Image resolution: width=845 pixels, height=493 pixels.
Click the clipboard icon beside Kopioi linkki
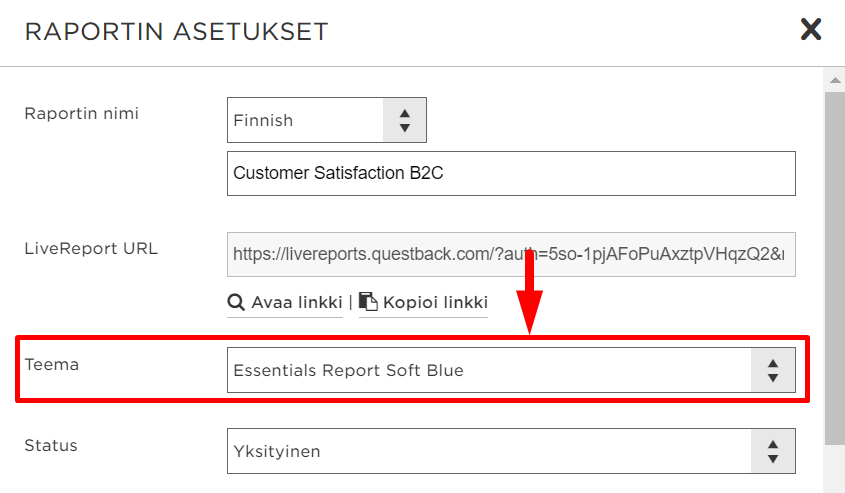click(x=368, y=302)
